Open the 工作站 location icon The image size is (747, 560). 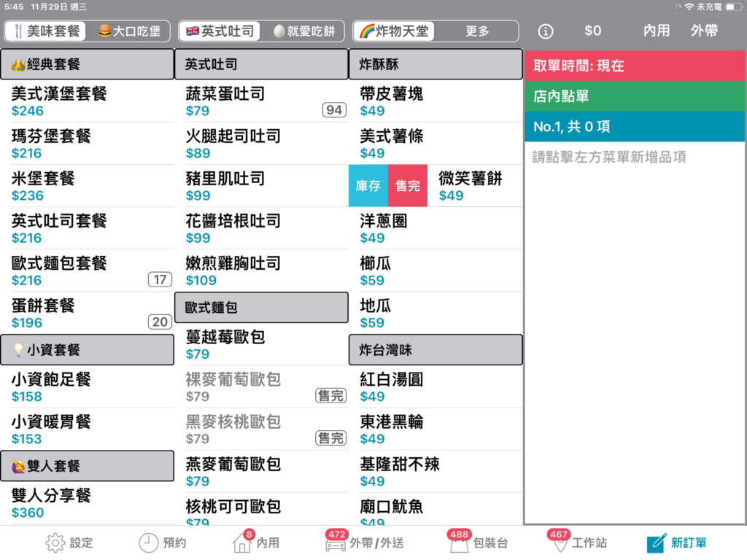[560, 542]
